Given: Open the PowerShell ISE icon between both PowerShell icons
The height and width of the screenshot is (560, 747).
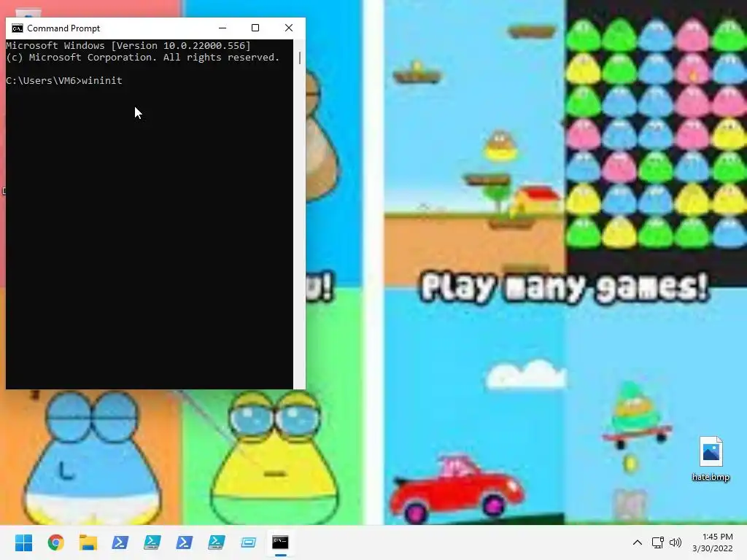Looking at the screenshot, I should coord(152,542).
